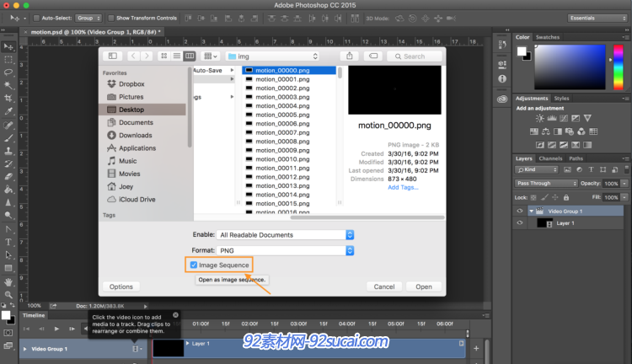Open the Pass Through blend mode dropdown
The image size is (632, 364).
click(x=546, y=183)
